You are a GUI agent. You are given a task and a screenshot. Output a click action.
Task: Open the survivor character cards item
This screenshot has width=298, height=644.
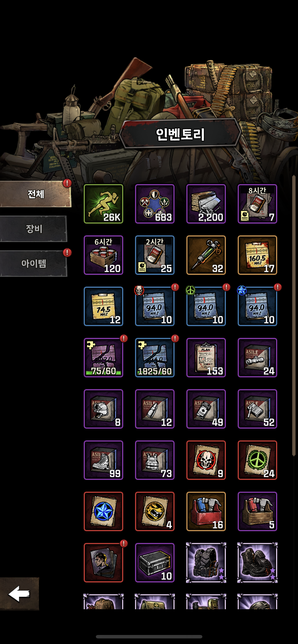click(103, 562)
